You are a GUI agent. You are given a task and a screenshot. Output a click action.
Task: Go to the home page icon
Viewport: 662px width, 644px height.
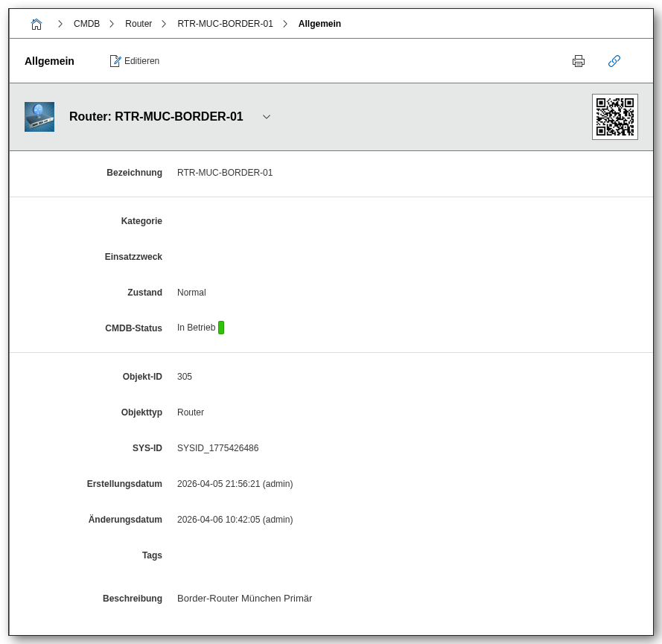point(36,24)
